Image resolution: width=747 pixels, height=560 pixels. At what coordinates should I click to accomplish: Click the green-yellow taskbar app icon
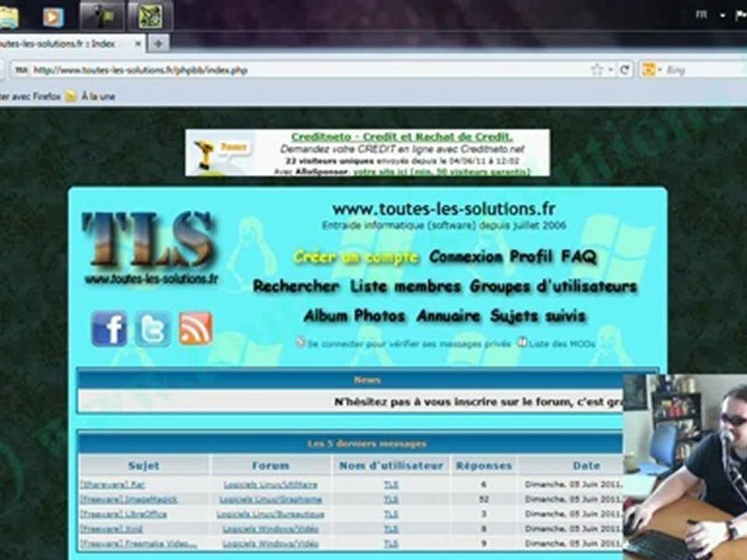(x=150, y=16)
